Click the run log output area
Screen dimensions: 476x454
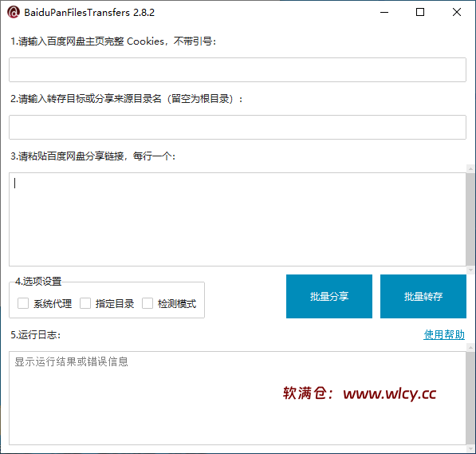[238, 398]
